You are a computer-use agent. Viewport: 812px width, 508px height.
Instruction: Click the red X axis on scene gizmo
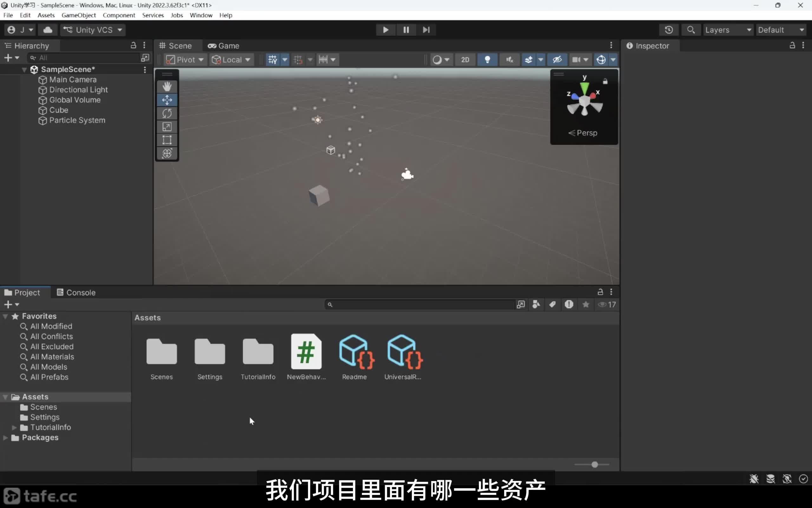pos(593,96)
